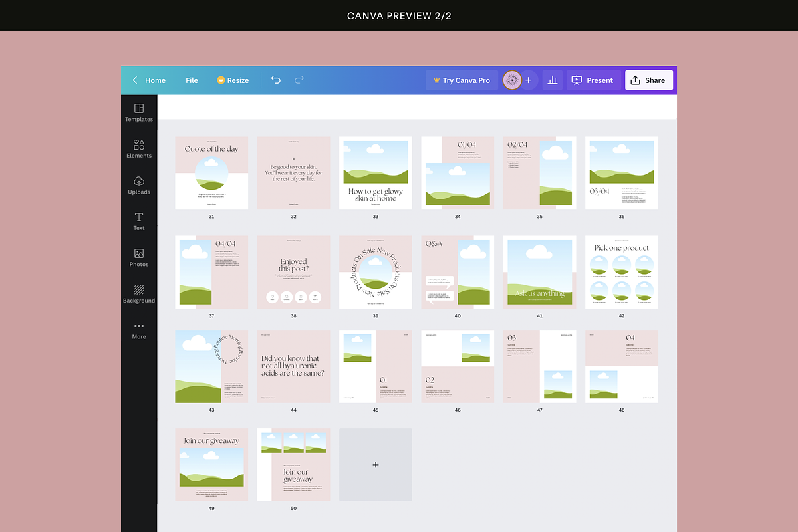798x532 pixels.
Task: Click page number label 36
Action: point(622,217)
